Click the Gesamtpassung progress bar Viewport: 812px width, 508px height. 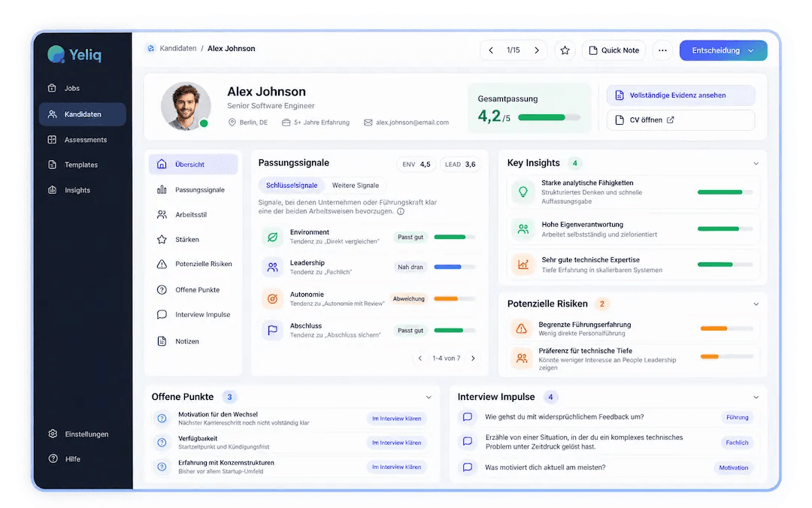point(549,117)
